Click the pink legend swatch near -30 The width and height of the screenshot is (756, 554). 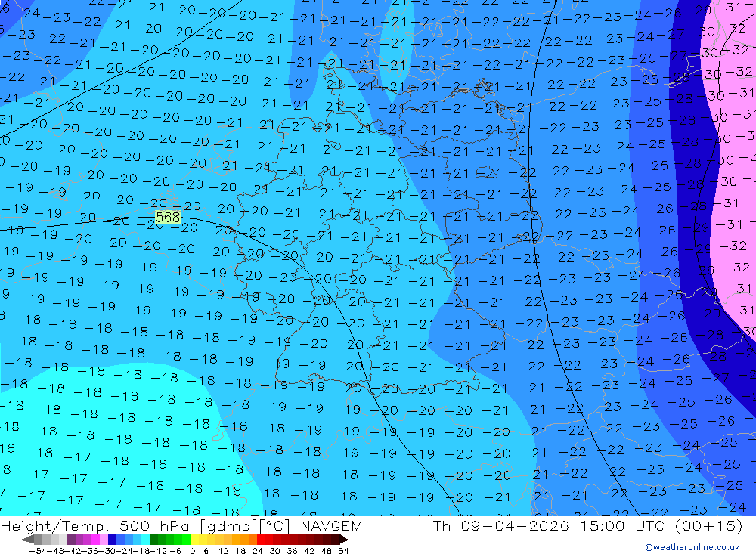[104, 540]
